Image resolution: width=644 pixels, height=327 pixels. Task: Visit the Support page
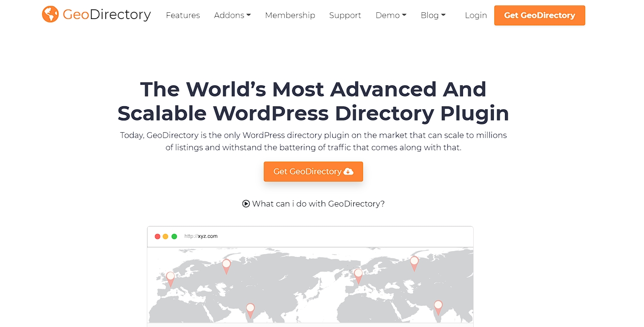[x=345, y=15]
